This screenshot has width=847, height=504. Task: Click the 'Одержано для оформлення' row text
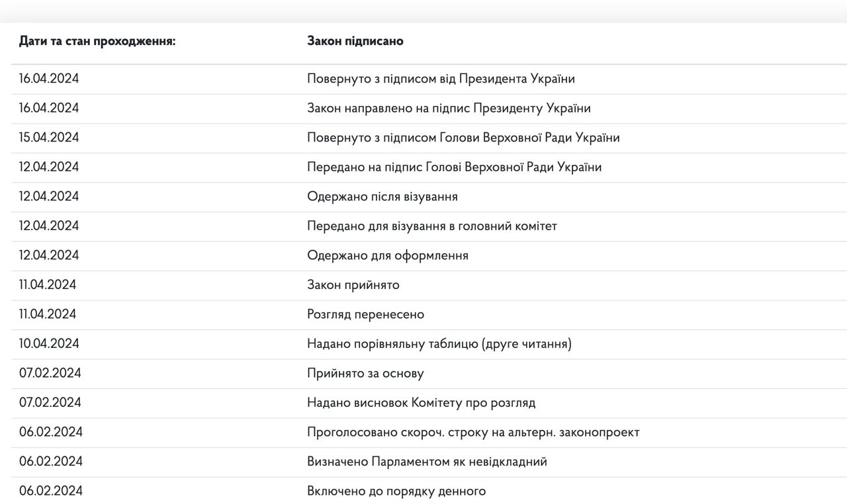click(x=388, y=255)
